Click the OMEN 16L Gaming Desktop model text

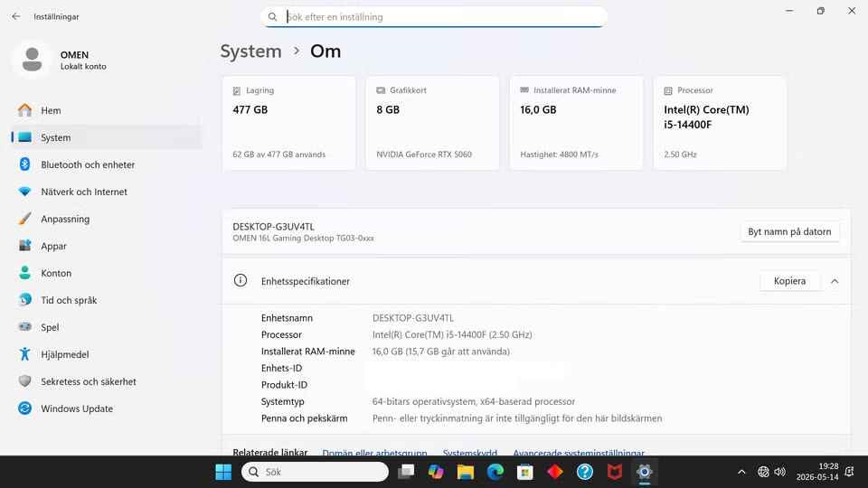(304, 239)
